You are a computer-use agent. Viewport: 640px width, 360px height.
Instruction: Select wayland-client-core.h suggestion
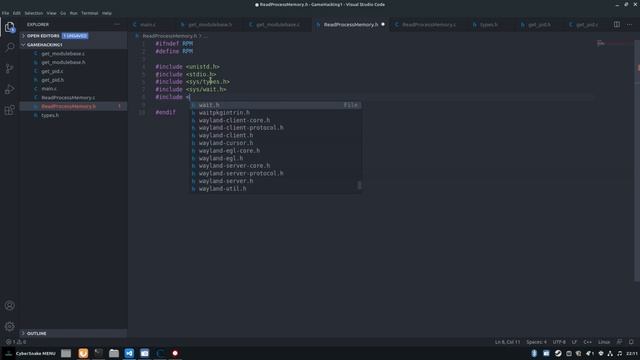click(x=276, y=120)
